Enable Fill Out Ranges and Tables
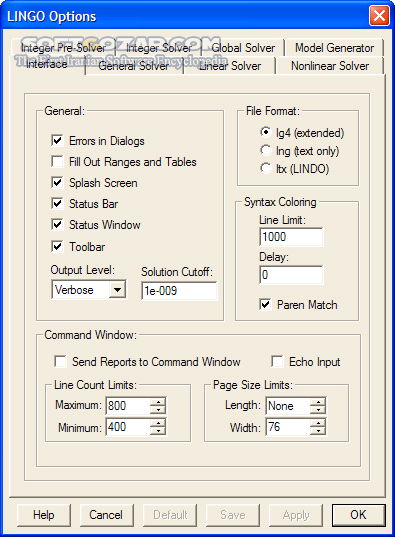The width and height of the screenshot is (395, 537). tap(57, 161)
